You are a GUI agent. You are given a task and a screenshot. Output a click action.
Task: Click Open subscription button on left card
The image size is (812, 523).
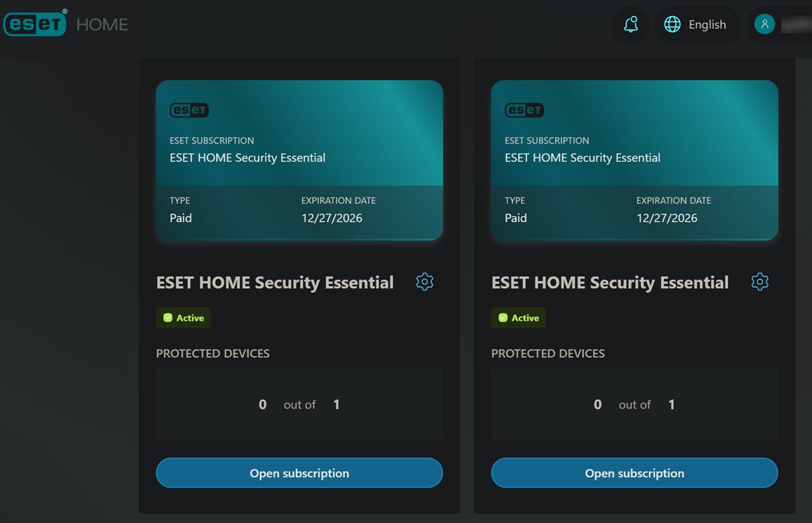pyautogui.click(x=299, y=473)
